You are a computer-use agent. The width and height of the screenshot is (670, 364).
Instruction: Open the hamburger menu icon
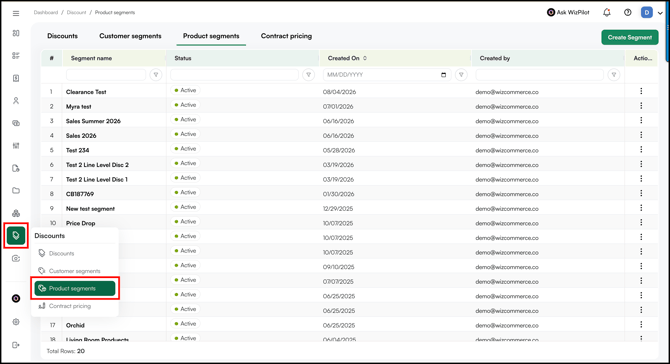click(16, 14)
